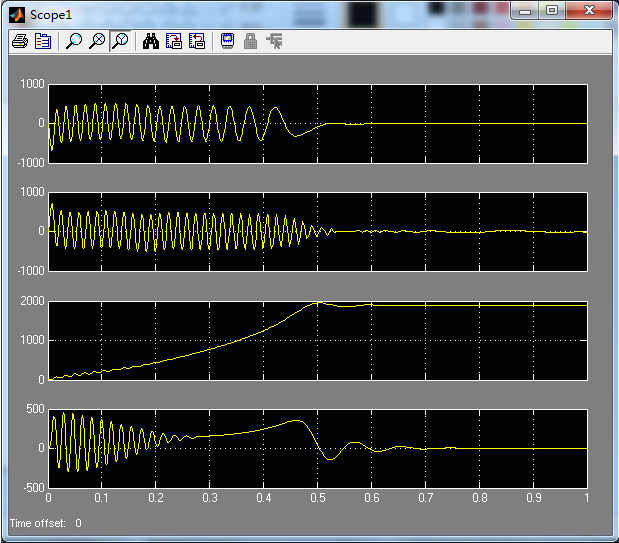Toggle the lock axes selection padlock
Image resolution: width=619 pixels, height=543 pixels.
(x=250, y=41)
